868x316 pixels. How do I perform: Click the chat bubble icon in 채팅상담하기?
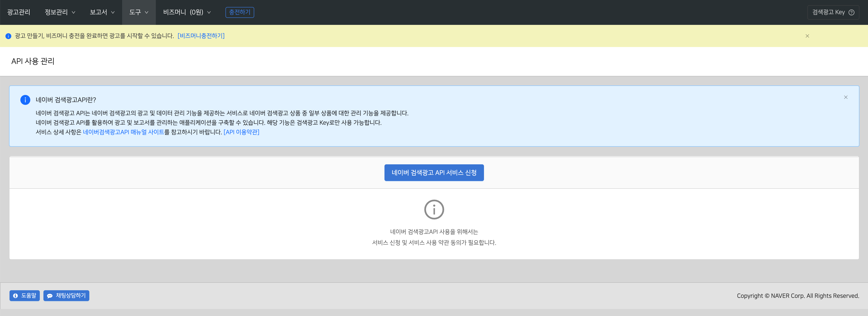(50, 296)
